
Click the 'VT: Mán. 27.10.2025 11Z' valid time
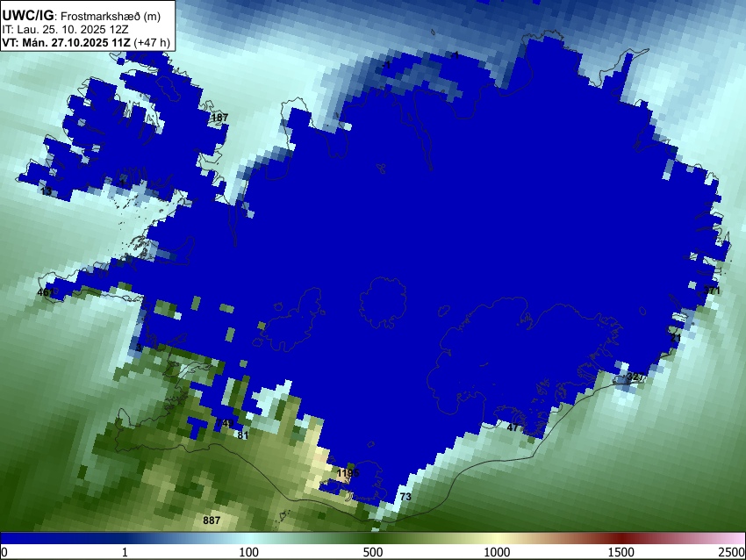66,42
